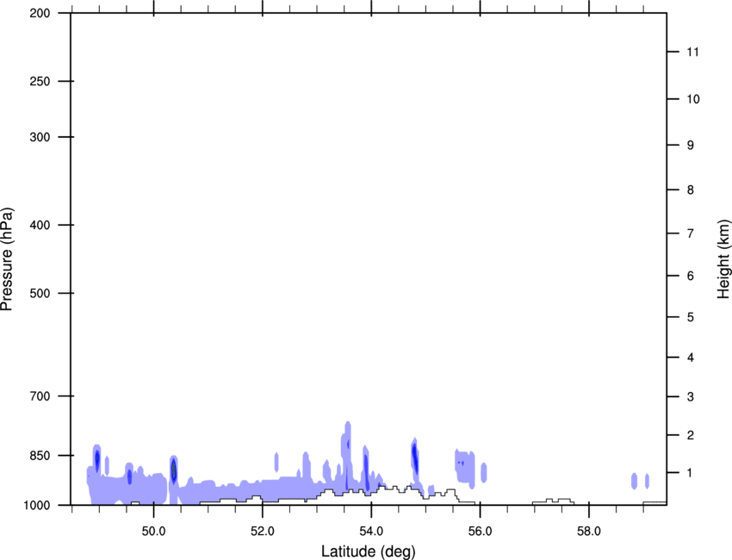Click the 1000 pressure tick label
732x560 pixels.
point(37,505)
